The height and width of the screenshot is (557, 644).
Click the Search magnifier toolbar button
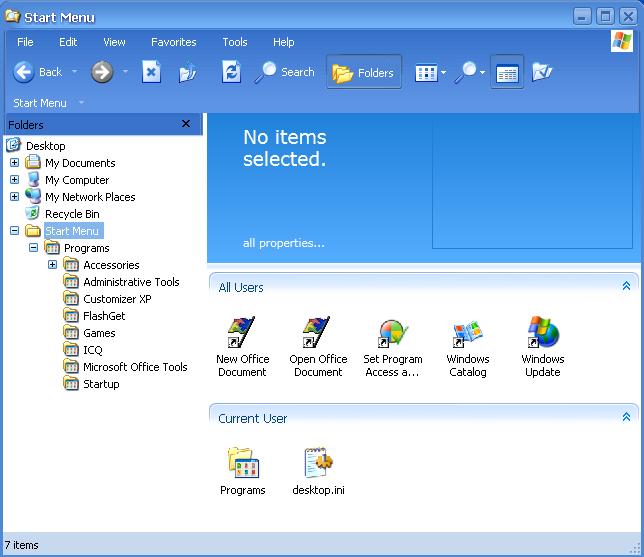coord(284,72)
